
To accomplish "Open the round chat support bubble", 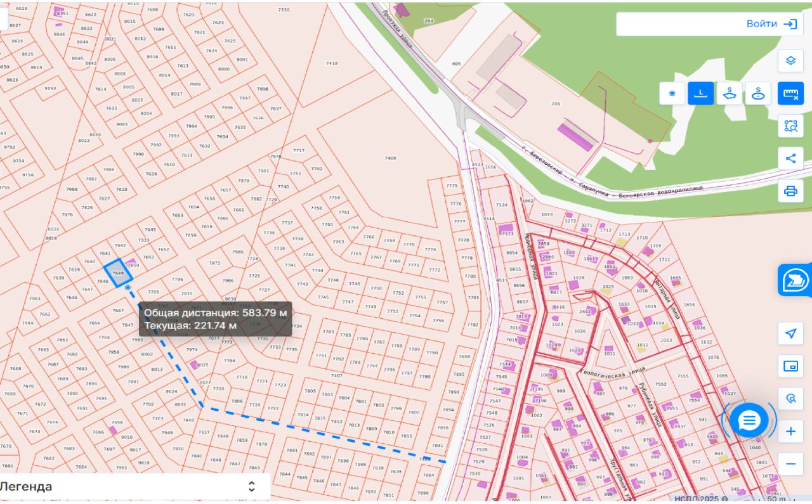I will (749, 420).
